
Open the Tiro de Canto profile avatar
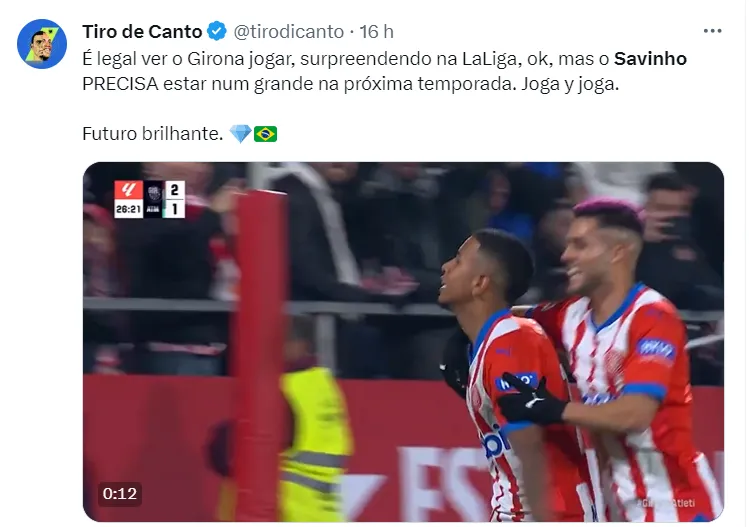42,44
